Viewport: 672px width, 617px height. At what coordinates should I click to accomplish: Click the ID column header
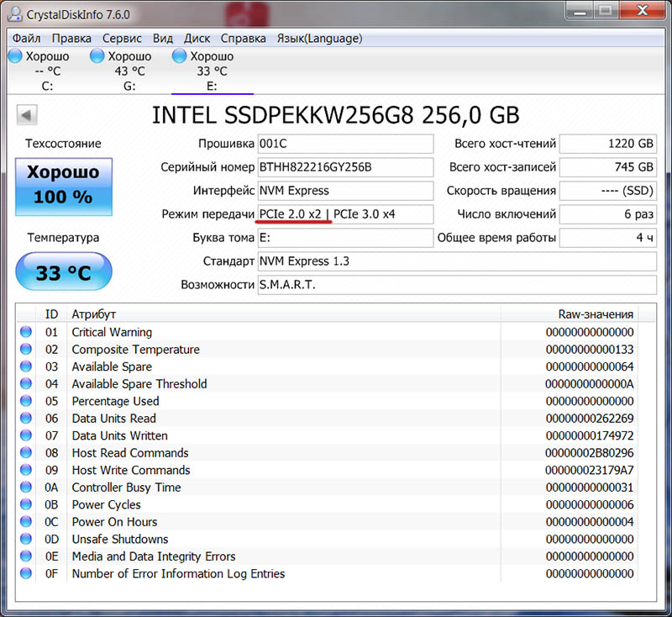point(52,314)
